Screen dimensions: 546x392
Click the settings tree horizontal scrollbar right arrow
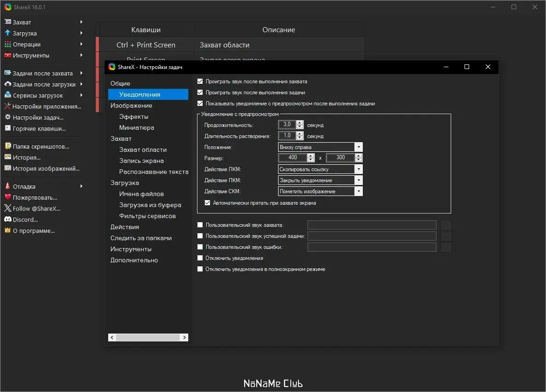(184, 337)
